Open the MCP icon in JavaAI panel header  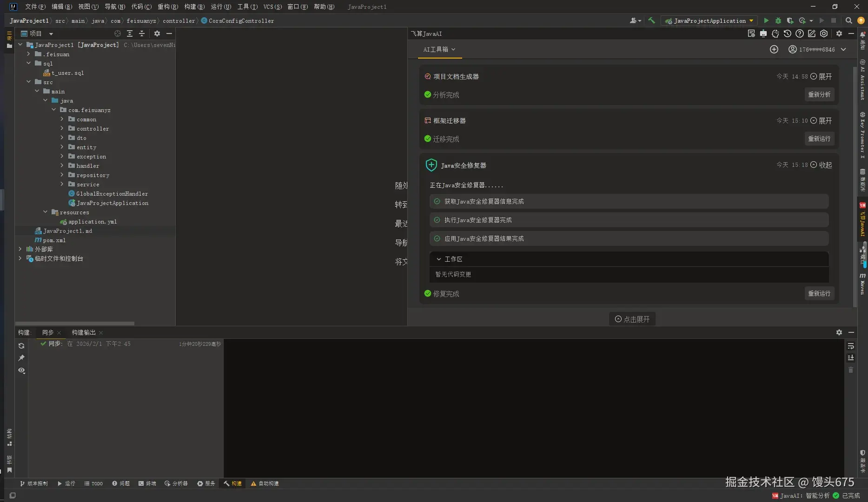pos(763,33)
